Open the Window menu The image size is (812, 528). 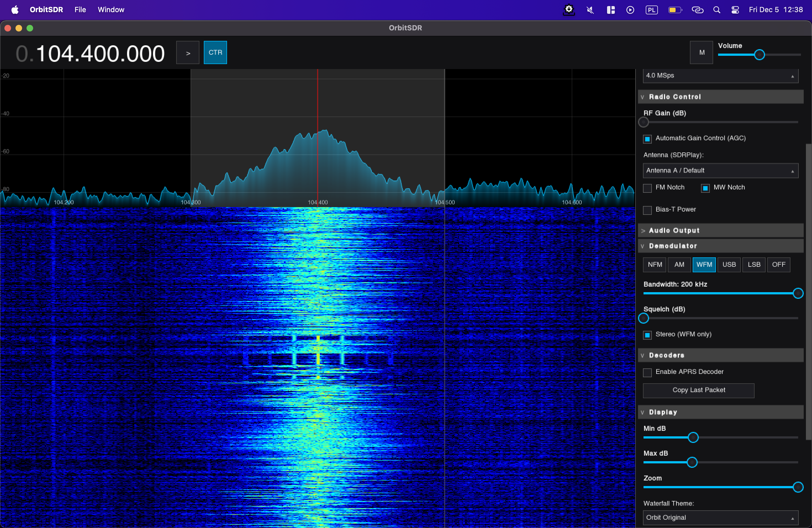click(111, 10)
